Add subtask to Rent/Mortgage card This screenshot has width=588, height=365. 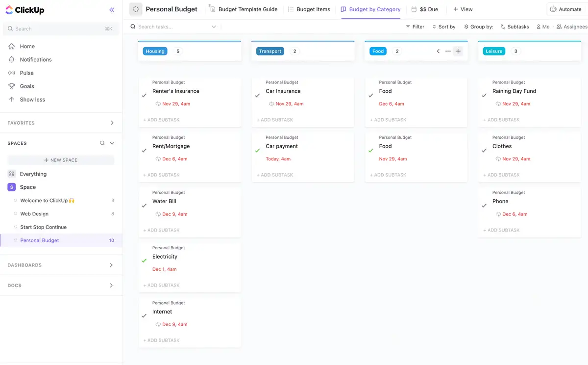161,175
